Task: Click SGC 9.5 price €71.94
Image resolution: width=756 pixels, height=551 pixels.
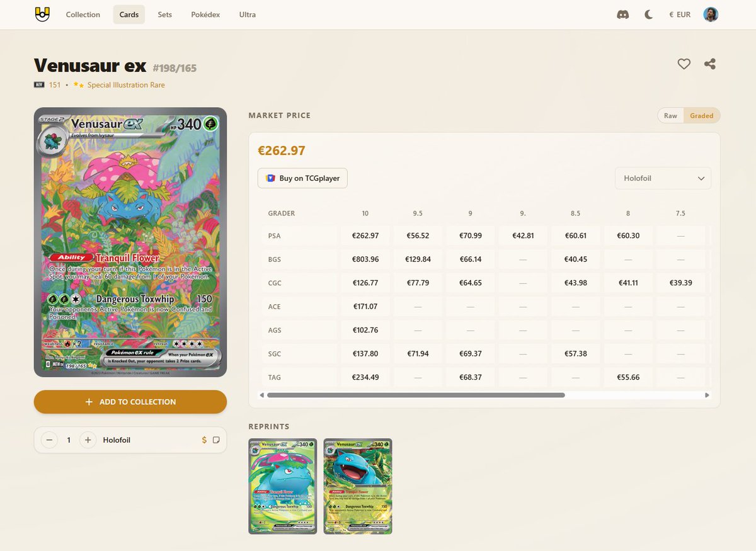Action: [418, 354]
